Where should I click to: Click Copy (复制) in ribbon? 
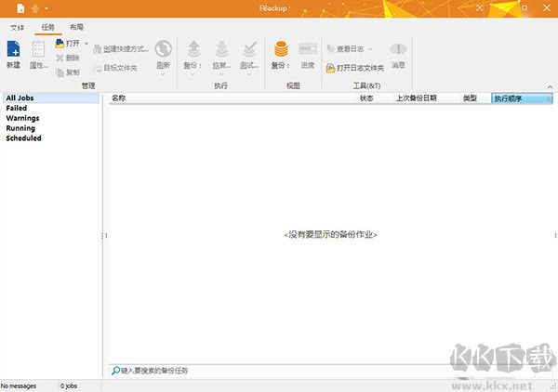point(68,72)
